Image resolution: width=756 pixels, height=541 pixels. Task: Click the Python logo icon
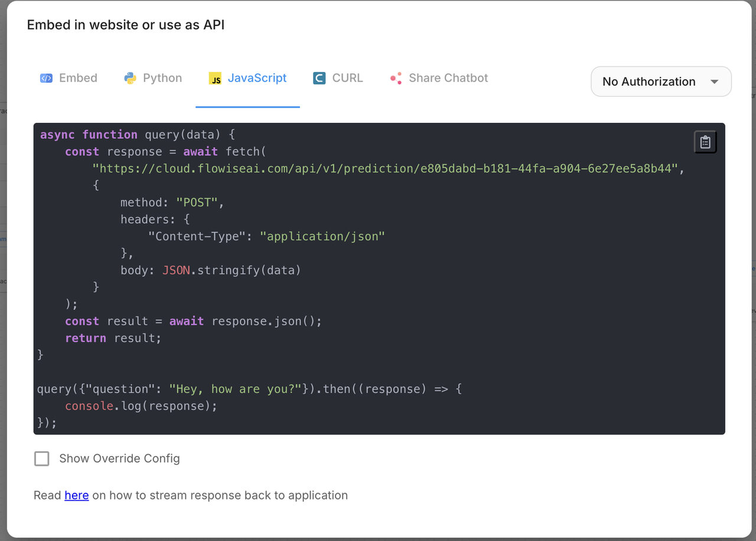[130, 78]
